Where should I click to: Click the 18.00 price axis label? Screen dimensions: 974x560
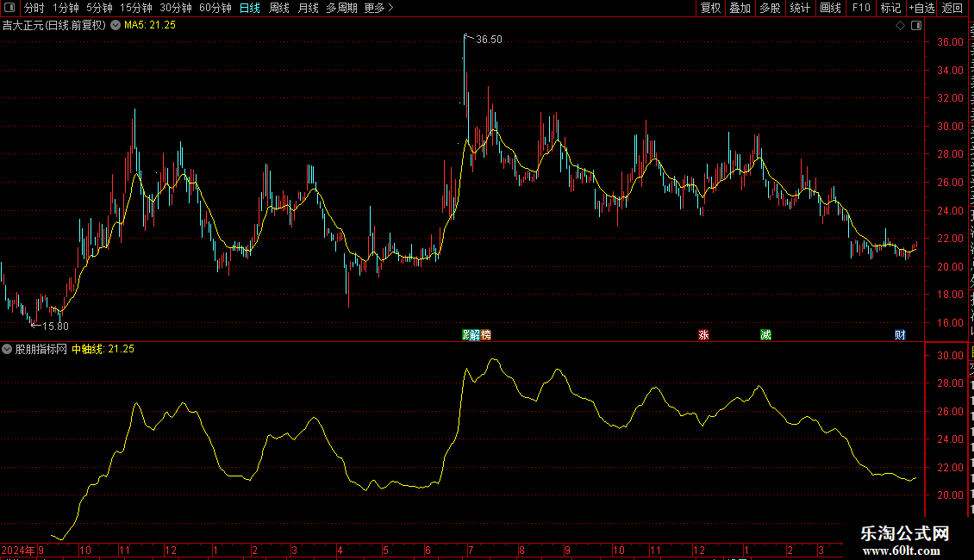point(951,295)
